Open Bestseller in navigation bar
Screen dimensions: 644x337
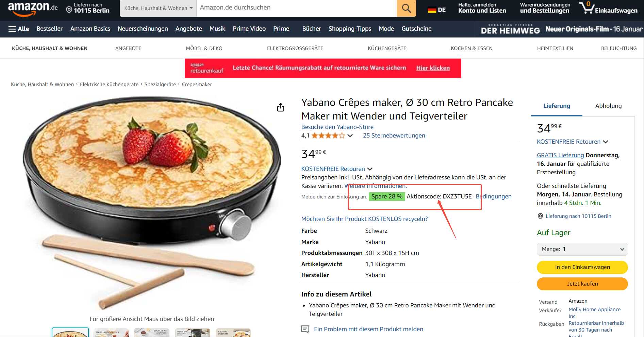tap(50, 29)
